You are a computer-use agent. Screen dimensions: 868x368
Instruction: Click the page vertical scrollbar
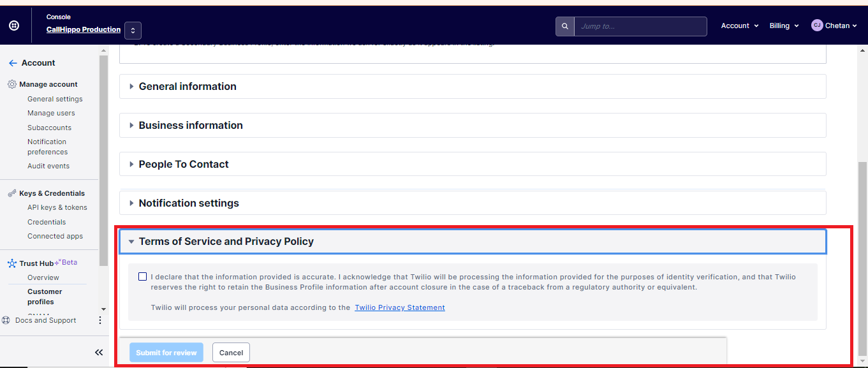tap(862, 258)
